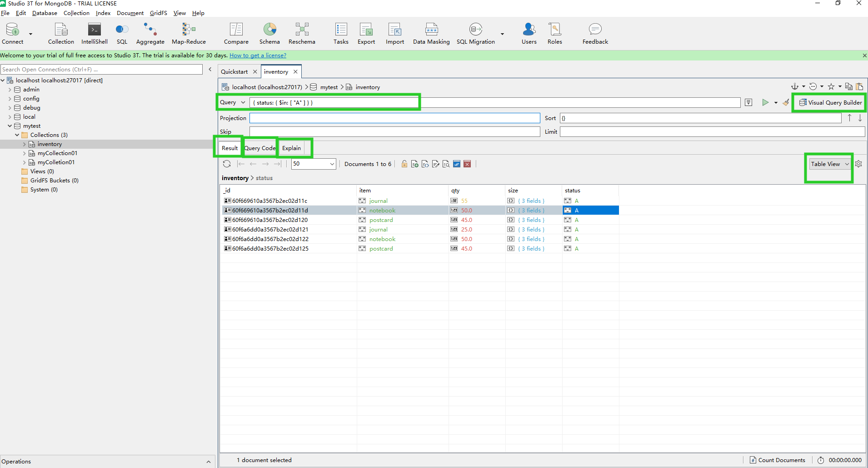Open the Database menu
868x468 pixels.
tap(45, 13)
